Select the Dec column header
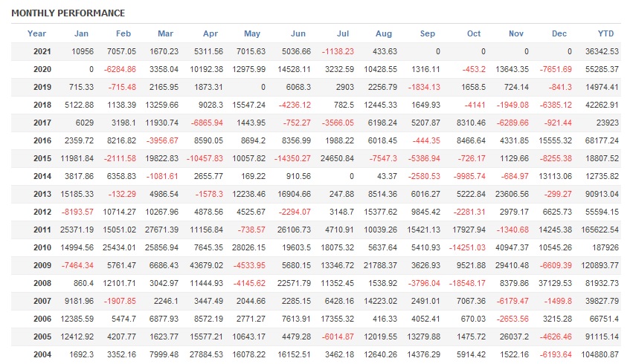 click(559, 33)
